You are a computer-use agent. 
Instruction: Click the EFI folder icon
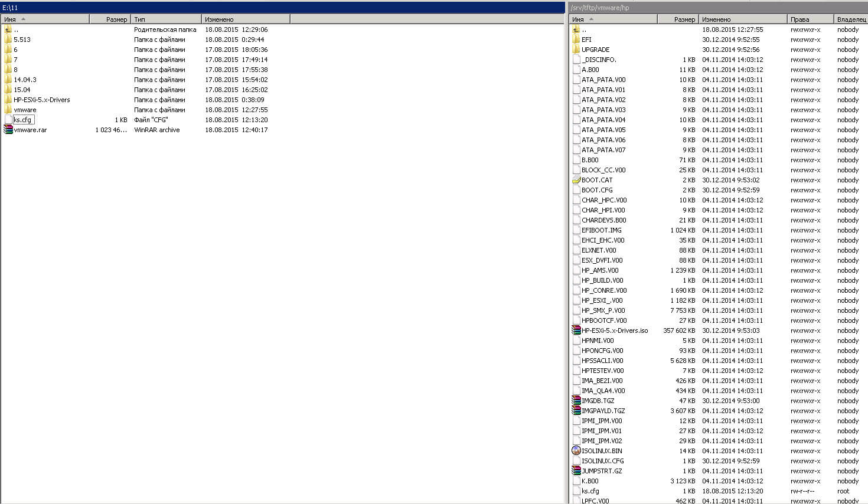click(x=576, y=40)
